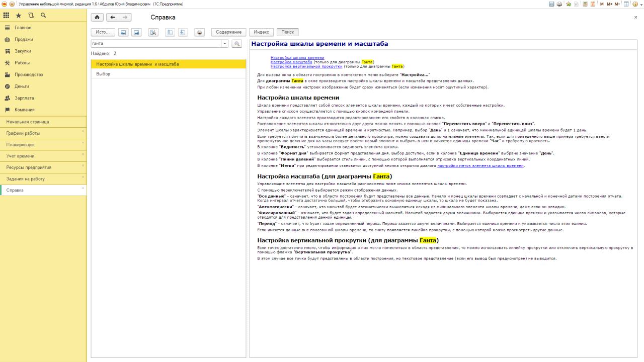Open the Производство section

pos(43,74)
